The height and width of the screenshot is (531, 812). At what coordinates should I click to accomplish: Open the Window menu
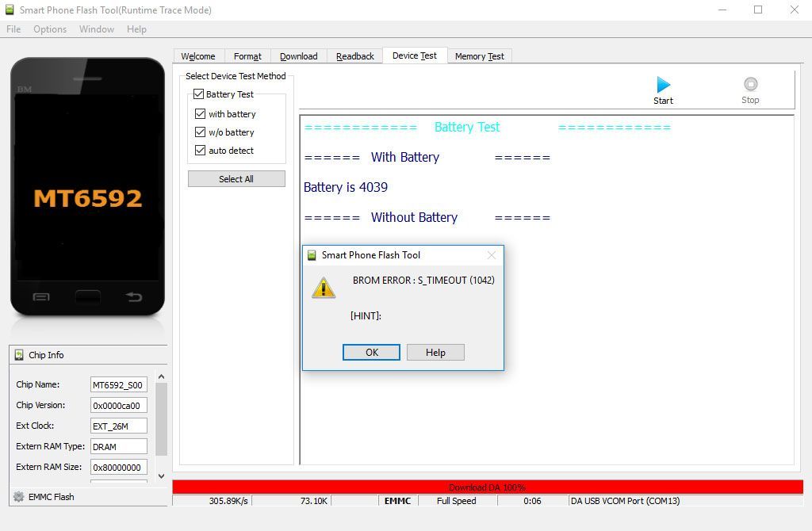coord(96,29)
